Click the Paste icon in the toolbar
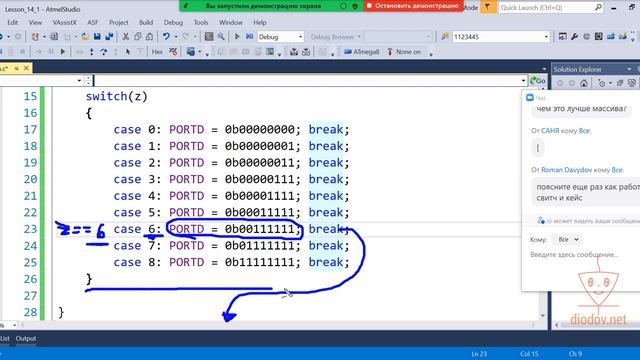The width and height of the screenshot is (640, 360). pyautogui.click(x=149, y=37)
